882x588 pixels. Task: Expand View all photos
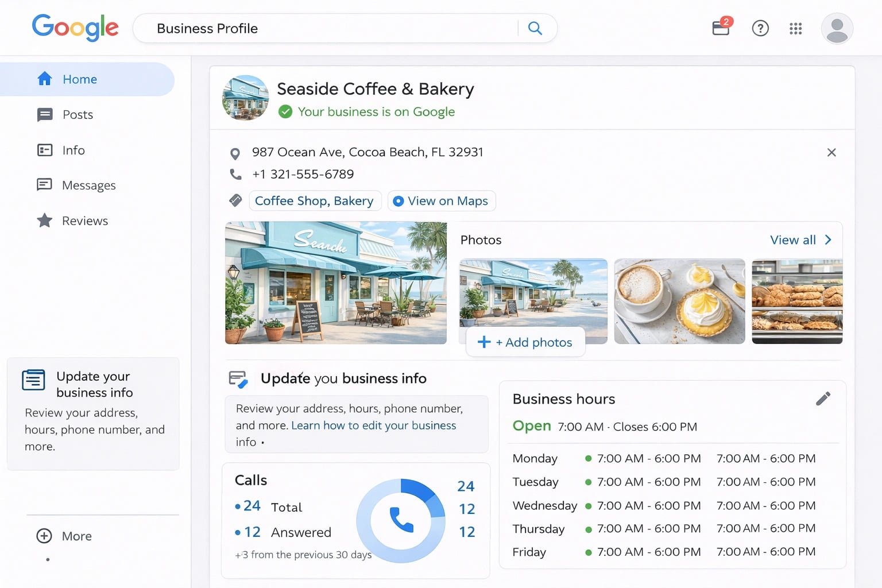coord(800,239)
